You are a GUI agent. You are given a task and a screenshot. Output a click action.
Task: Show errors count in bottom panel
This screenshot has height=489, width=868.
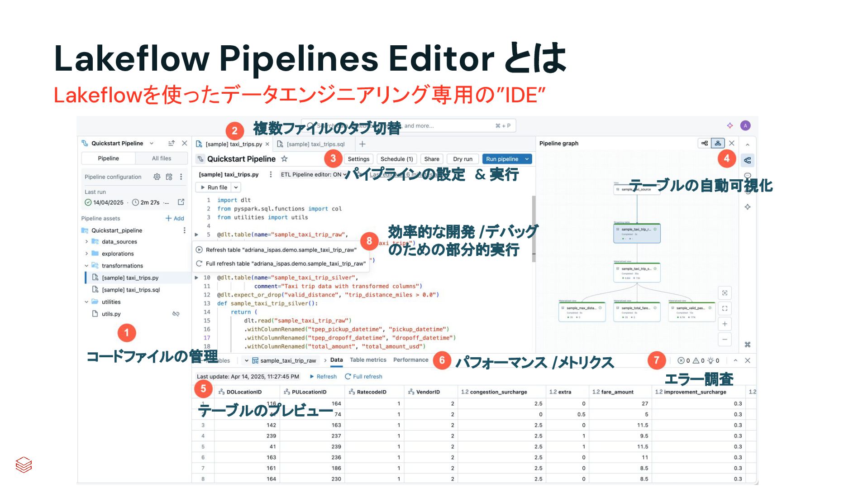point(683,361)
